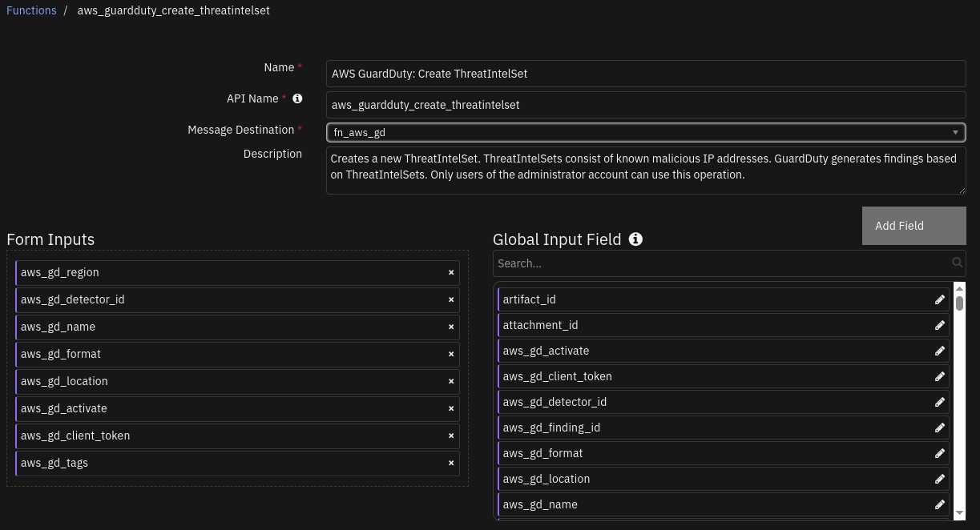The width and height of the screenshot is (980, 530).
Task: Select aws_gd_activate form input row
Action: click(x=237, y=408)
